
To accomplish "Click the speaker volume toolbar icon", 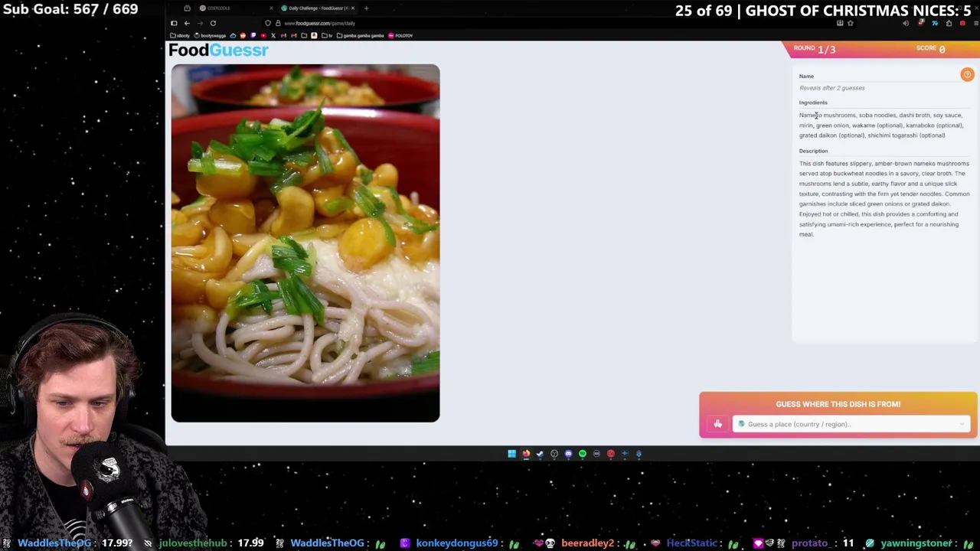I will pos(906,23).
